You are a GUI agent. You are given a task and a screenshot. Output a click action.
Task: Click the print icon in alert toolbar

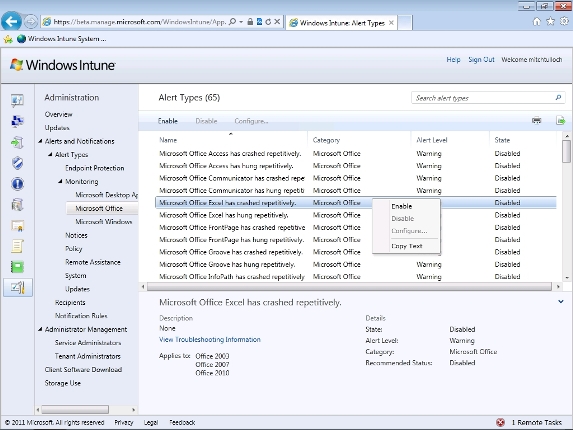pos(536,120)
